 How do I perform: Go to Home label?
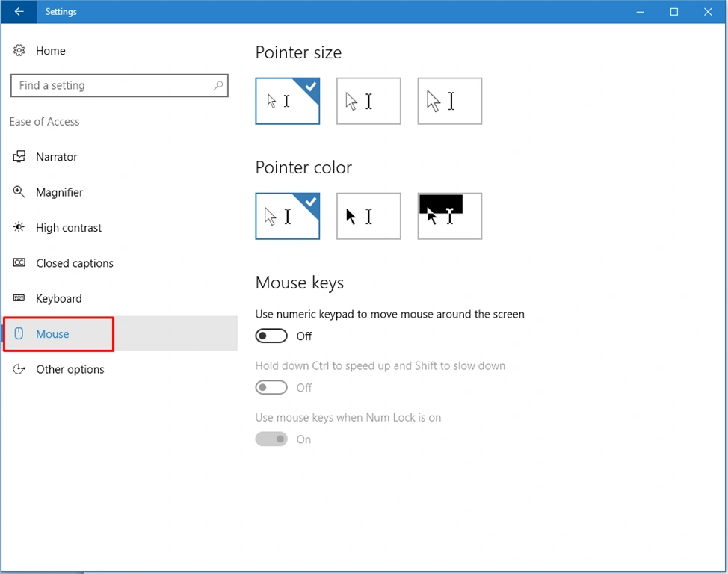(51, 51)
